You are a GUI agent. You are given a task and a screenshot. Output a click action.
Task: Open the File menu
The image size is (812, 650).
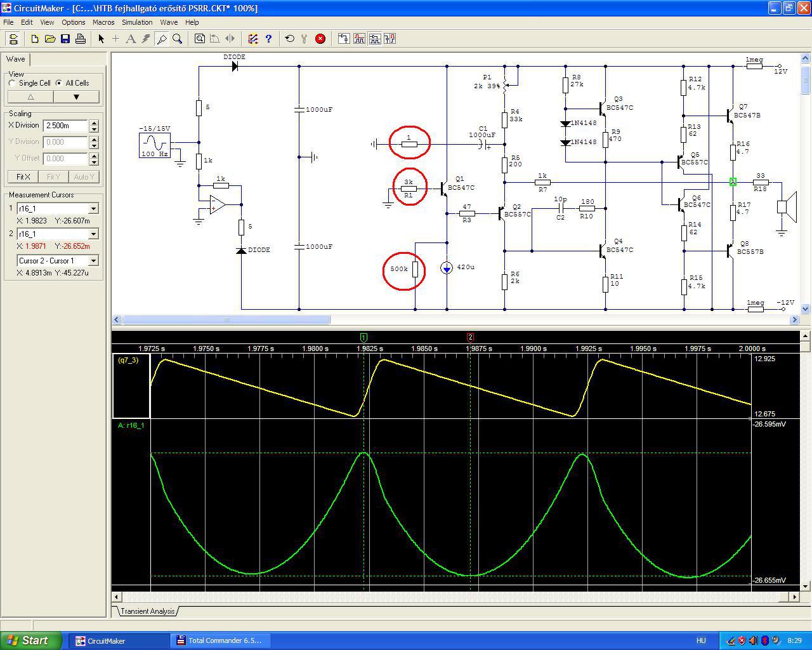tap(8, 22)
